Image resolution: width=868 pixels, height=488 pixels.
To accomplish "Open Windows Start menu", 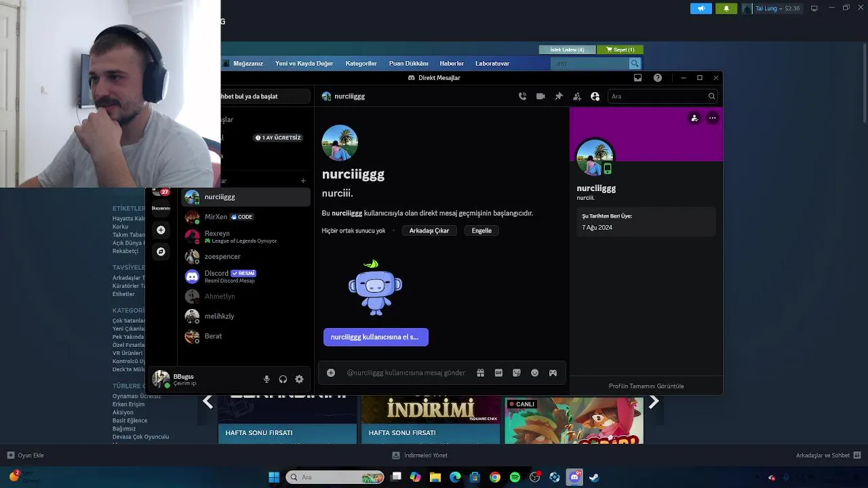I will tap(274, 477).
